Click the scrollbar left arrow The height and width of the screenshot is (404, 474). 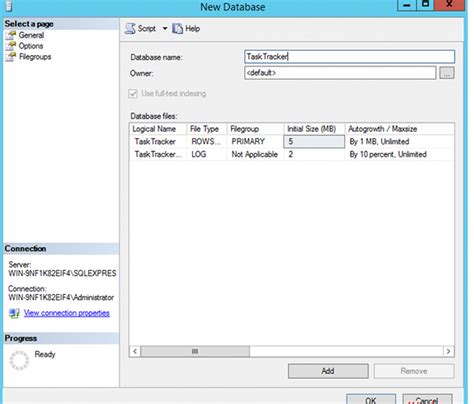pyautogui.click(x=135, y=351)
